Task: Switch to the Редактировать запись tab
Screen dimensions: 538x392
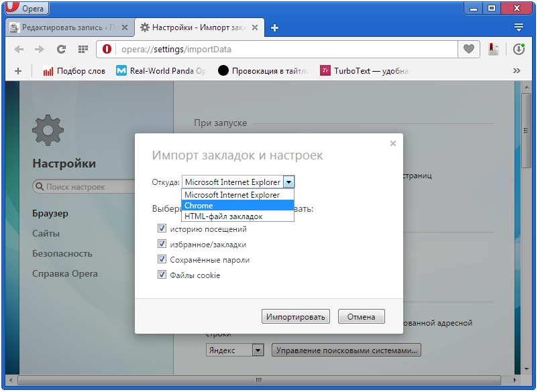Action: click(x=68, y=27)
